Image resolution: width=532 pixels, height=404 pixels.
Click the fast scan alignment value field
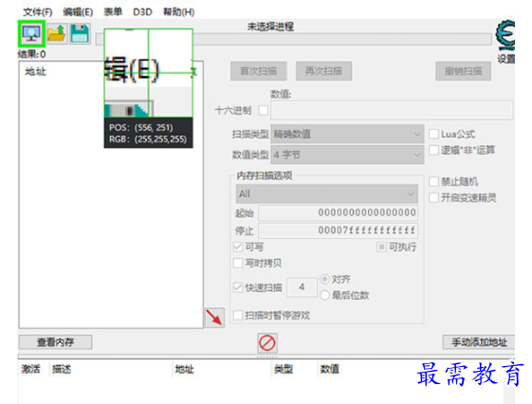tap(302, 287)
